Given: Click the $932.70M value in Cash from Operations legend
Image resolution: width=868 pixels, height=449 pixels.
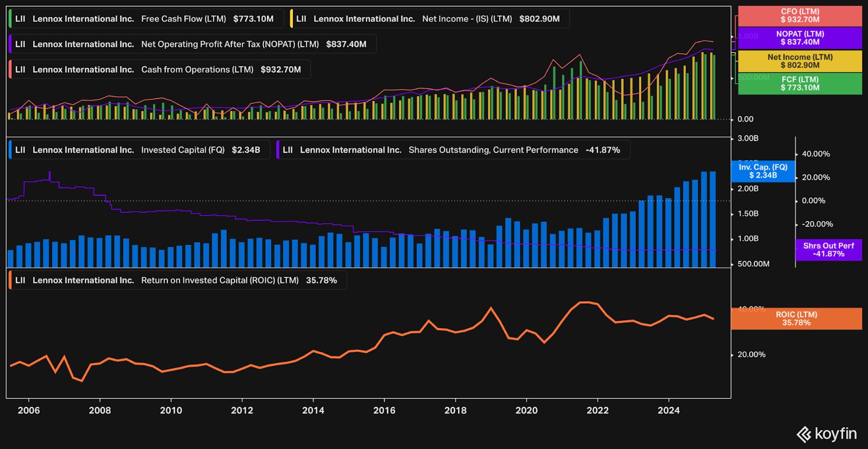Looking at the screenshot, I should tap(280, 69).
